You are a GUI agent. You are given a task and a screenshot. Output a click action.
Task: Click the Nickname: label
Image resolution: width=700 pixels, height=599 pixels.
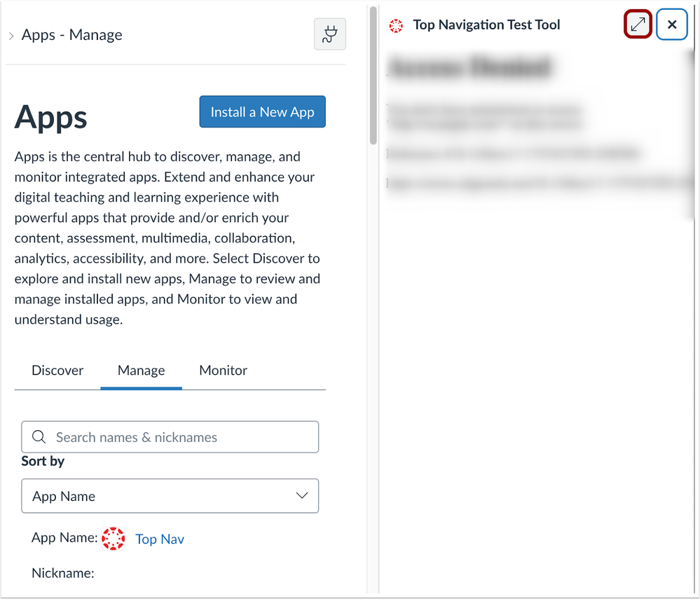(63, 573)
